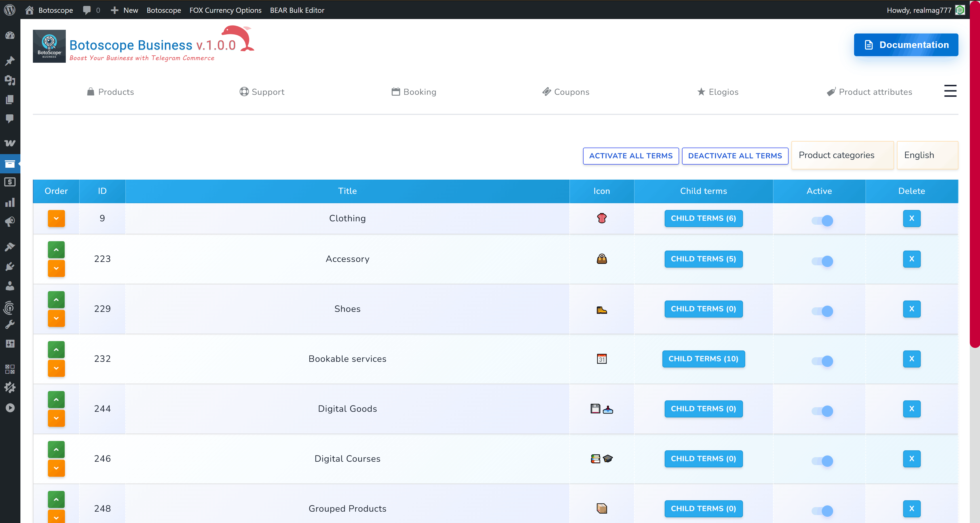Open Tools via the wrench sidebar icon

point(10,324)
